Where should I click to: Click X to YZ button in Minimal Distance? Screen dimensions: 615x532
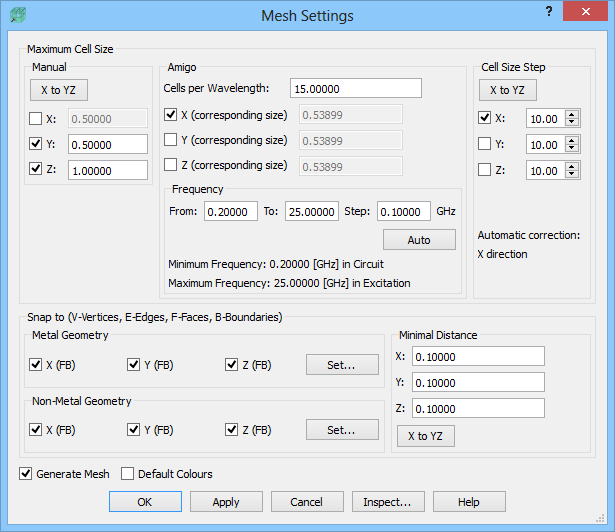pos(426,436)
